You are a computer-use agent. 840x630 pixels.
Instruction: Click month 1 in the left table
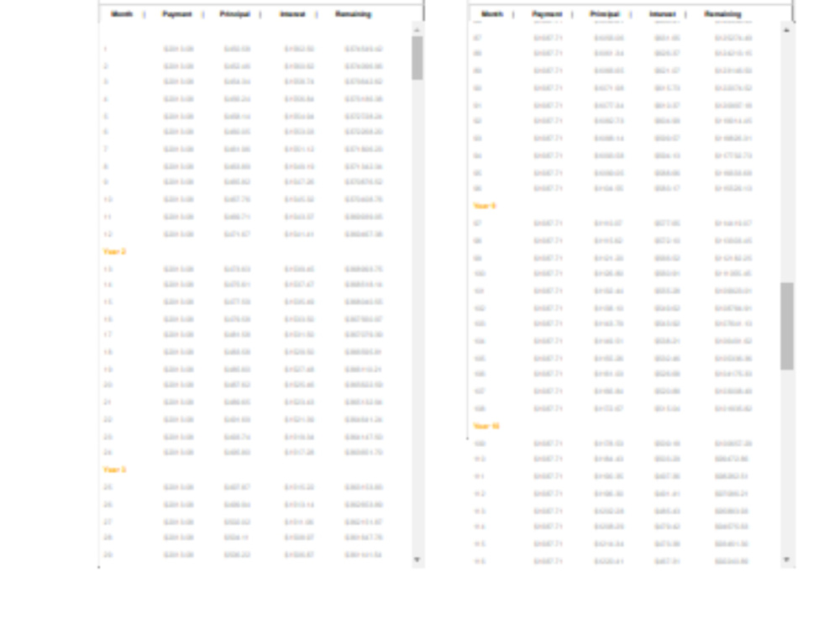(106, 49)
